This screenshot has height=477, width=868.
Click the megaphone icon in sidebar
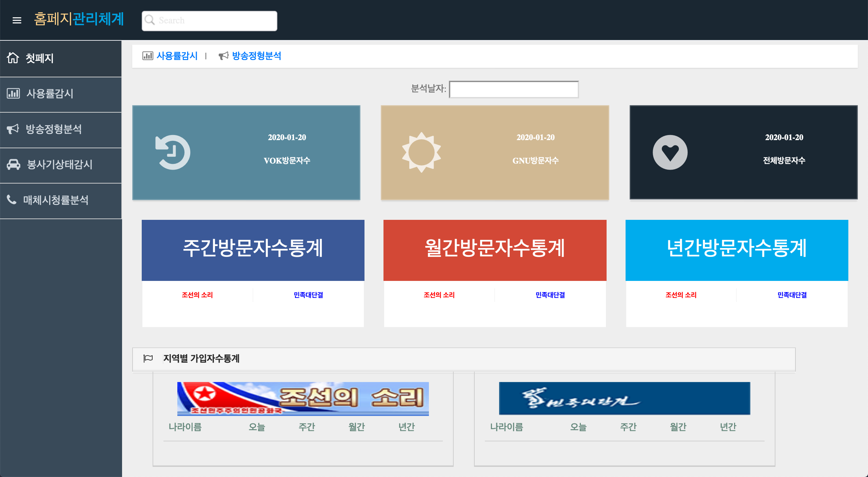point(13,129)
